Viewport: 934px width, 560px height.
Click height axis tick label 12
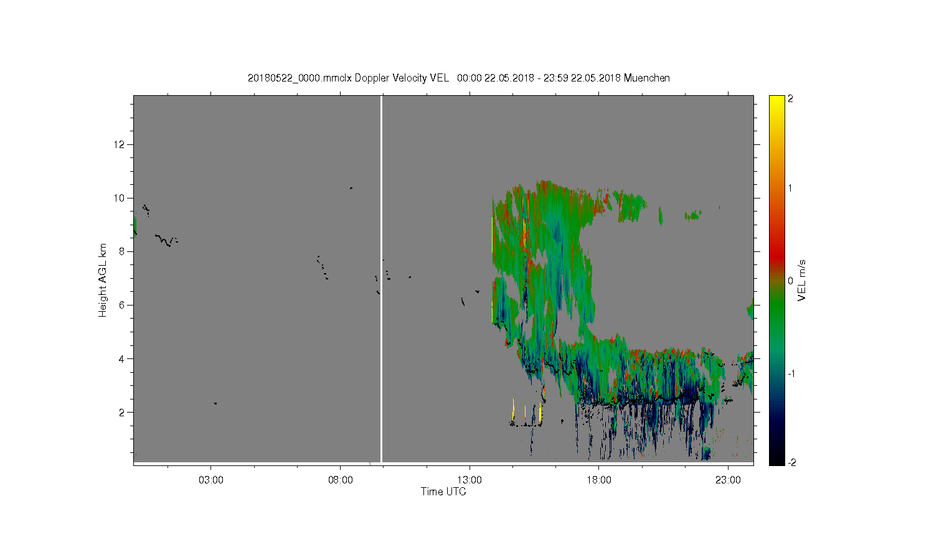tap(120, 144)
